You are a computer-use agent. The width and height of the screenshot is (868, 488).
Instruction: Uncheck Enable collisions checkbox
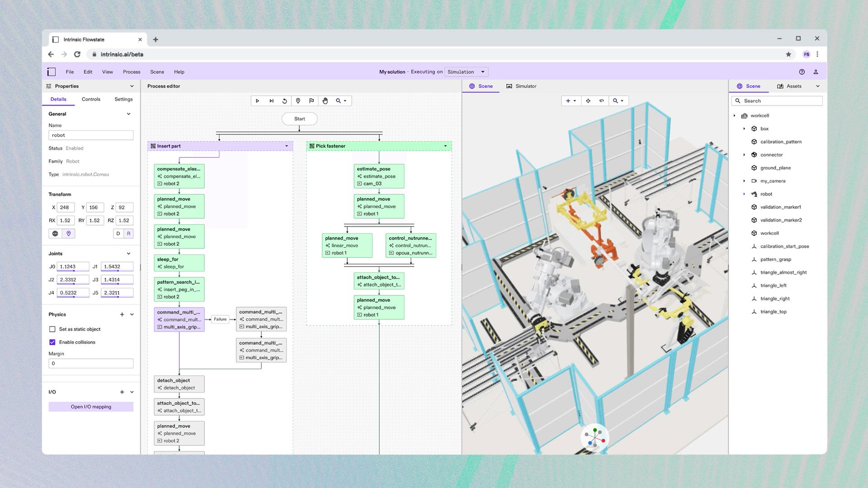(x=52, y=343)
